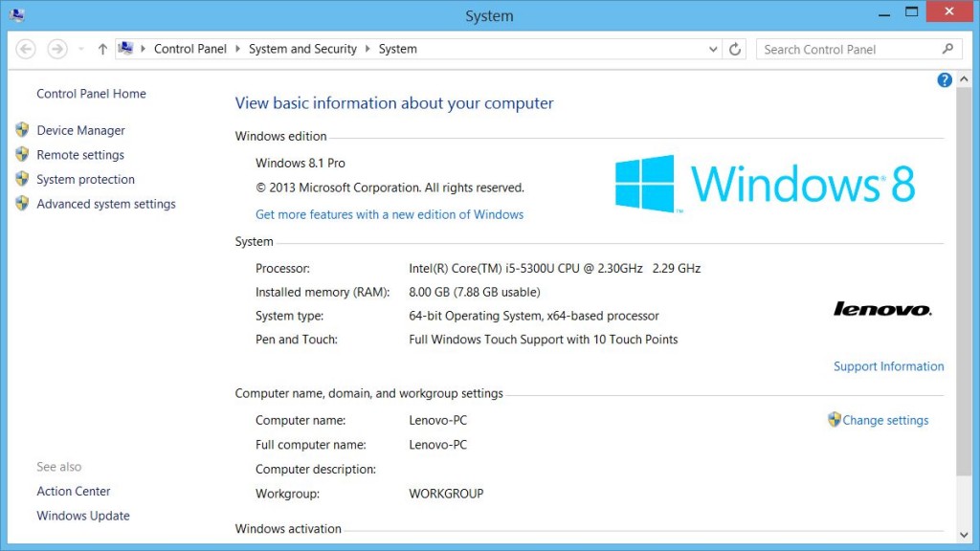The height and width of the screenshot is (551, 980).
Task: Click the blue help question mark icon
Action: pyautogui.click(x=944, y=80)
